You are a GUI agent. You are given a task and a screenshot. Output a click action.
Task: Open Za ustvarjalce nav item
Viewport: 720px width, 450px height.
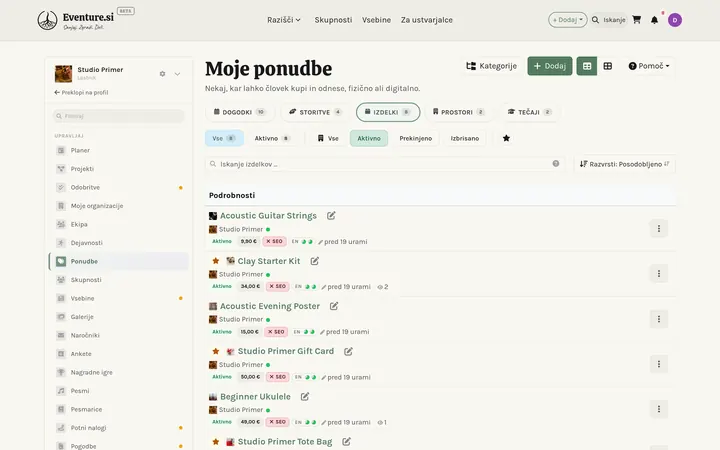pos(427,20)
